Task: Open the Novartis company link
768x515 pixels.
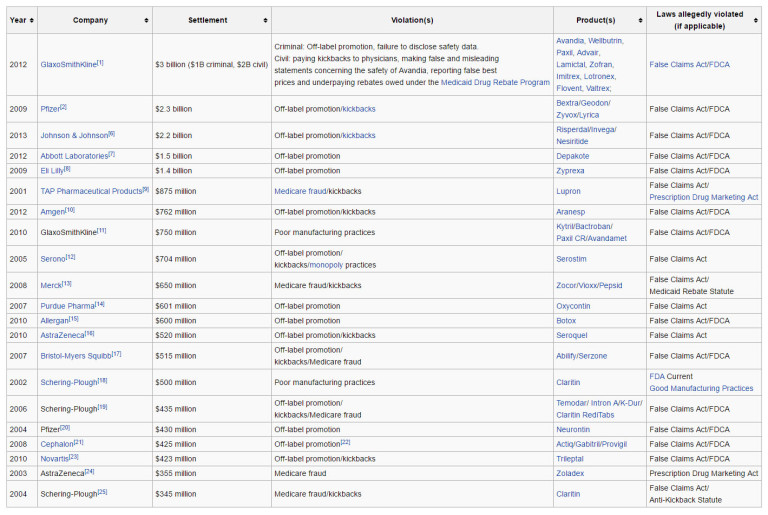Action: [54, 459]
